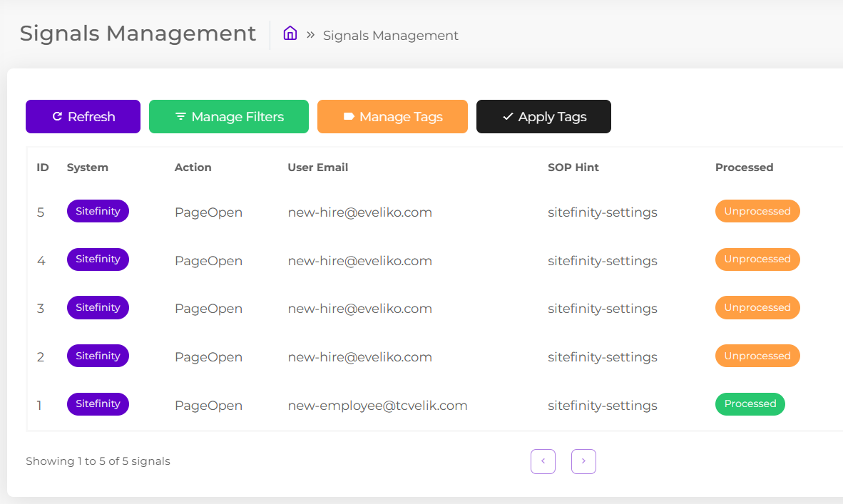Click the Apply Tags button
843x504 pixels.
click(543, 117)
